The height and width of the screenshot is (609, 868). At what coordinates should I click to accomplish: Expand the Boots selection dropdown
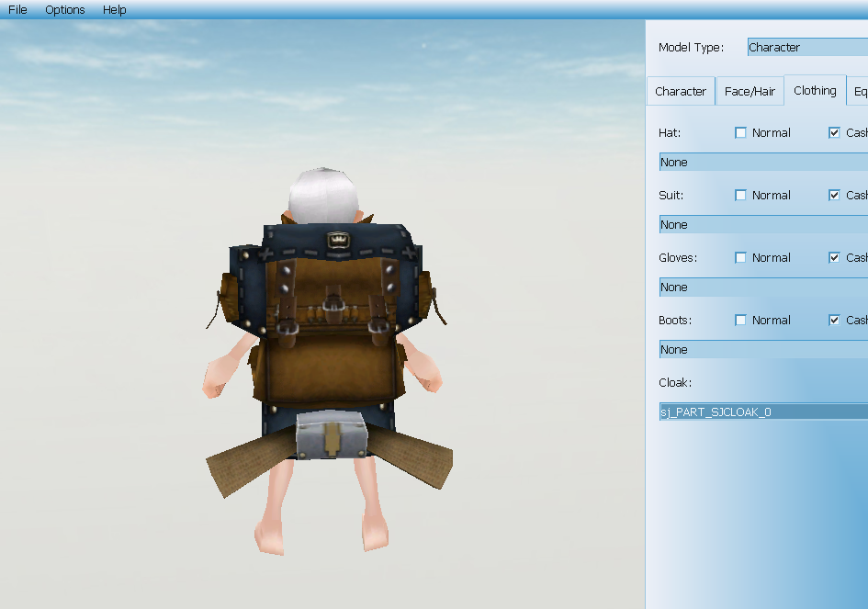point(762,350)
